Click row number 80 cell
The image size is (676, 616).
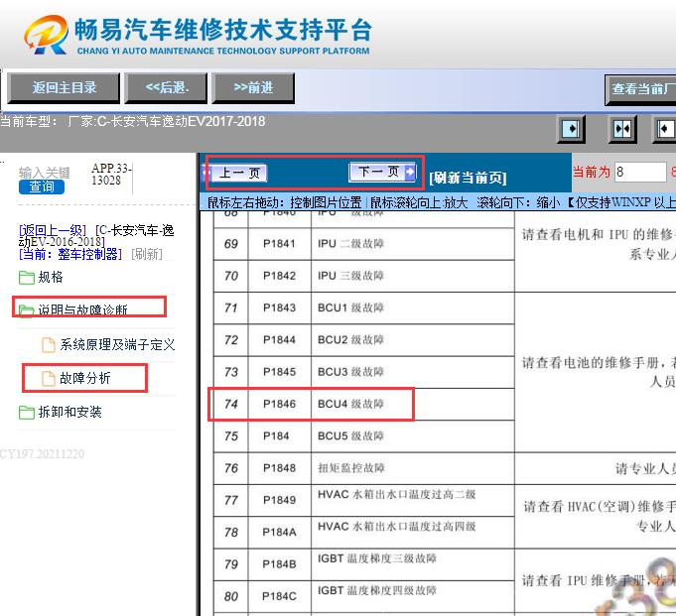click(231, 596)
